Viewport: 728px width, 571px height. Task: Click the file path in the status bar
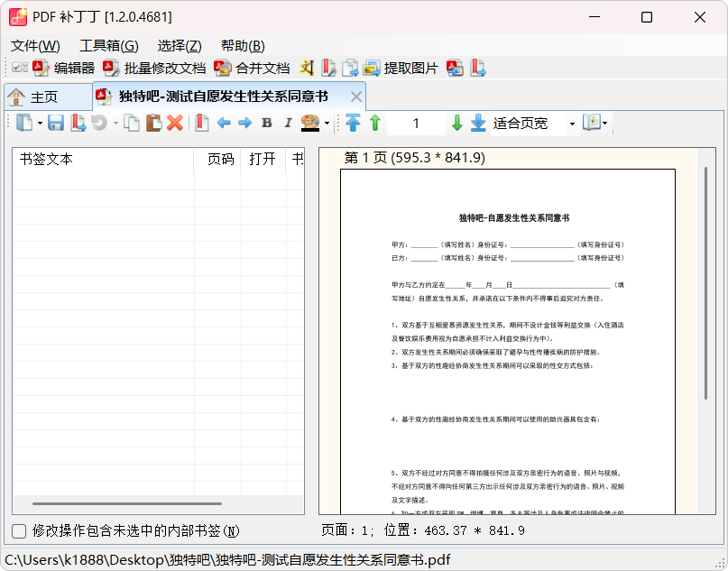click(227, 559)
